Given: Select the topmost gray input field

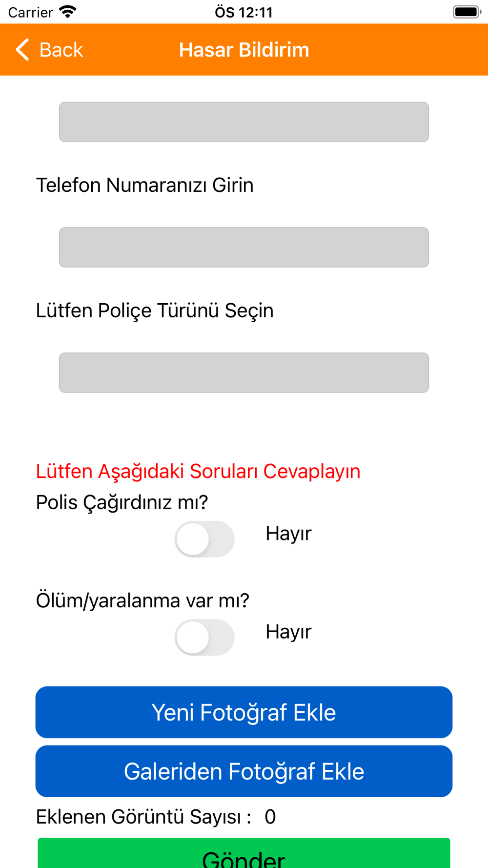Looking at the screenshot, I should pos(244,122).
